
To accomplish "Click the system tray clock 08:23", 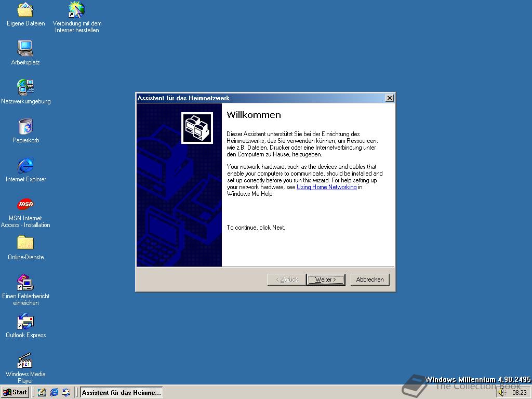I will [520, 393].
